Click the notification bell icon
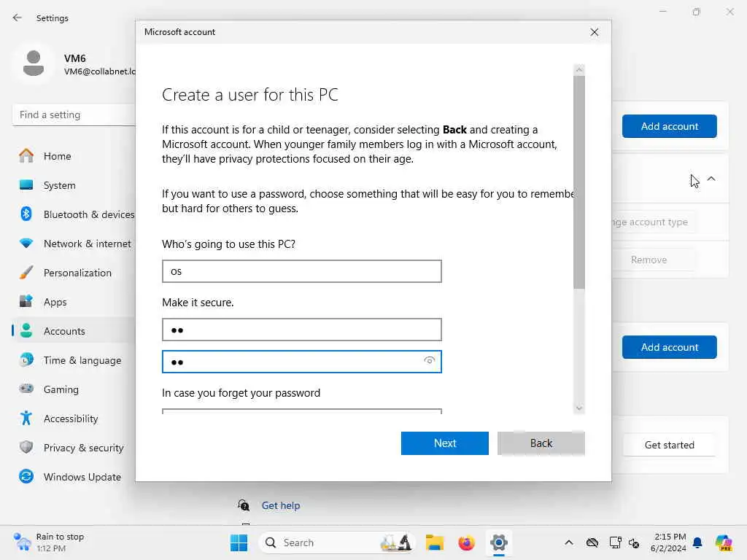Viewport: 747px width, 560px height. point(697,542)
